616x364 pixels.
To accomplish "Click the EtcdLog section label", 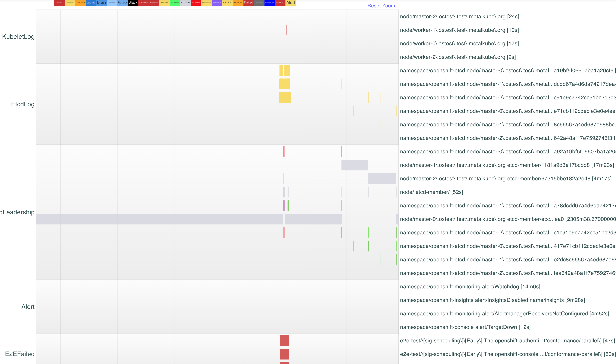I will click(x=23, y=104).
